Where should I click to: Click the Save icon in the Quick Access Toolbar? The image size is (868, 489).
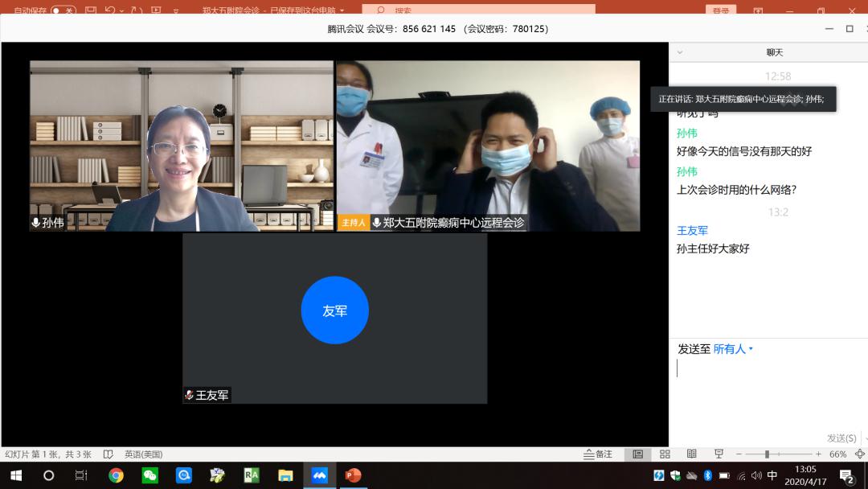90,10
